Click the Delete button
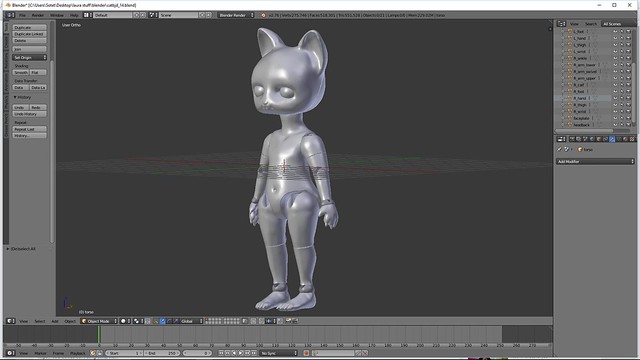Screen dimensions: 640x360 (x=29, y=40)
